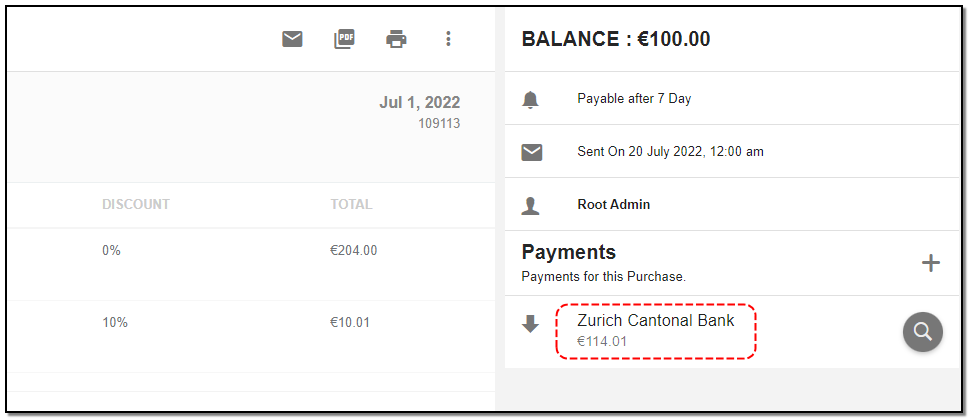The height and width of the screenshot is (419, 969).
Task: Click the round search magnifier button
Action: point(922,332)
